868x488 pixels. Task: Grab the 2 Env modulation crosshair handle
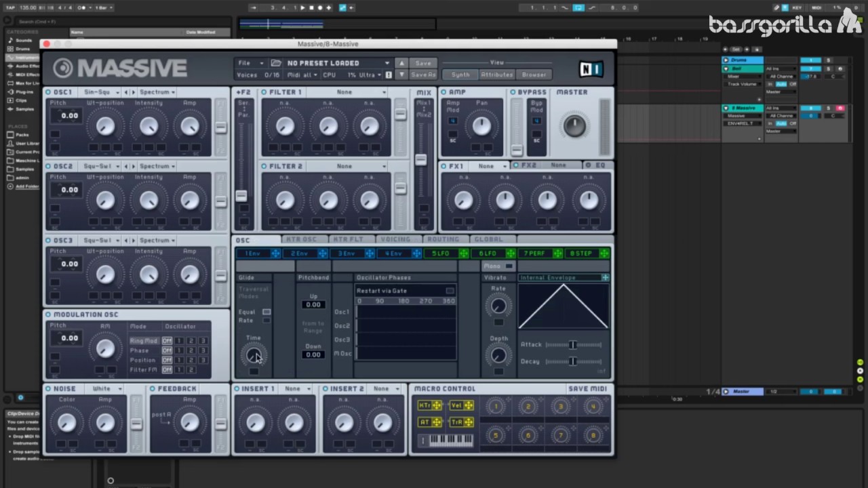pos(323,253)
